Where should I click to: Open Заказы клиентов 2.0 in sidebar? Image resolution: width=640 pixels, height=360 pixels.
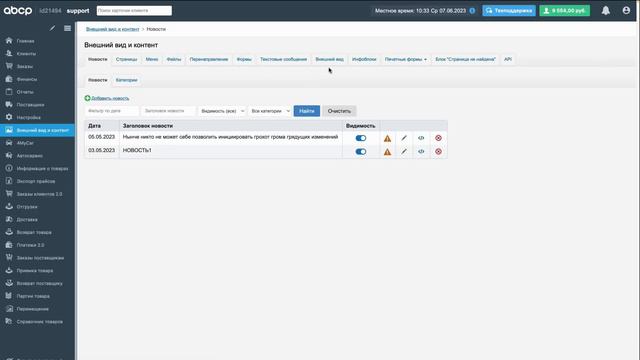point(39,194)
